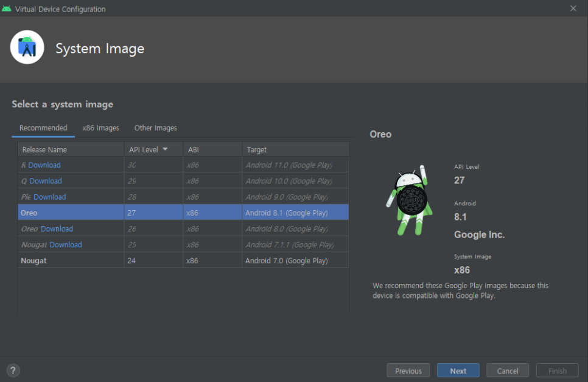Click Android 7.1.1 (Google Play) target cell
The height and width of the screenshot is (382, 588).
295,245
